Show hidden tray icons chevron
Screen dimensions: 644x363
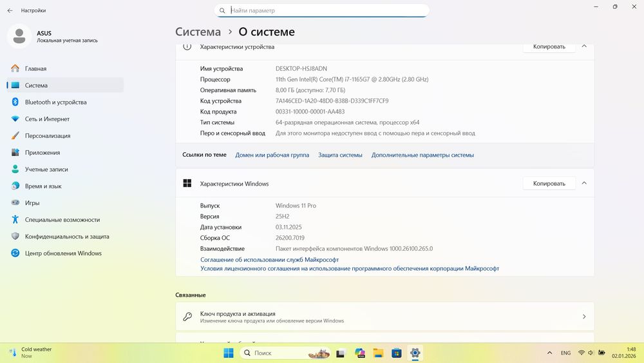549,353
